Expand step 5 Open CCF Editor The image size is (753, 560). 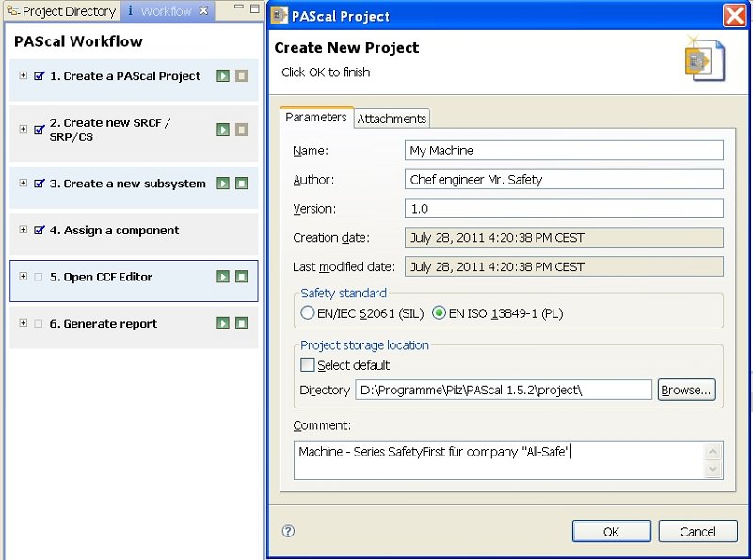coord(23,276)
